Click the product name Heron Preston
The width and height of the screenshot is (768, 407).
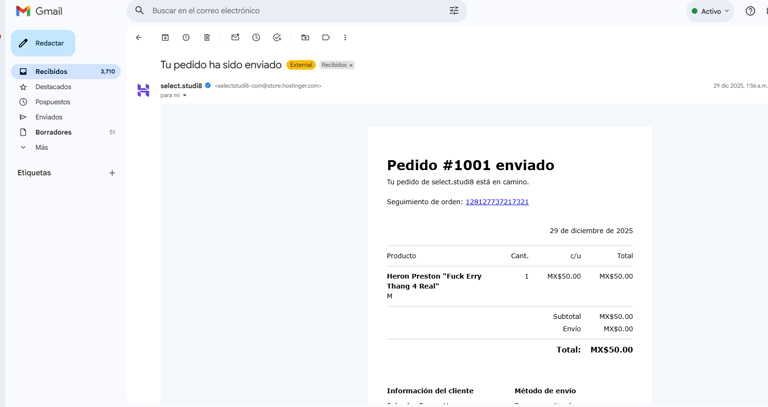click(434, 281)
